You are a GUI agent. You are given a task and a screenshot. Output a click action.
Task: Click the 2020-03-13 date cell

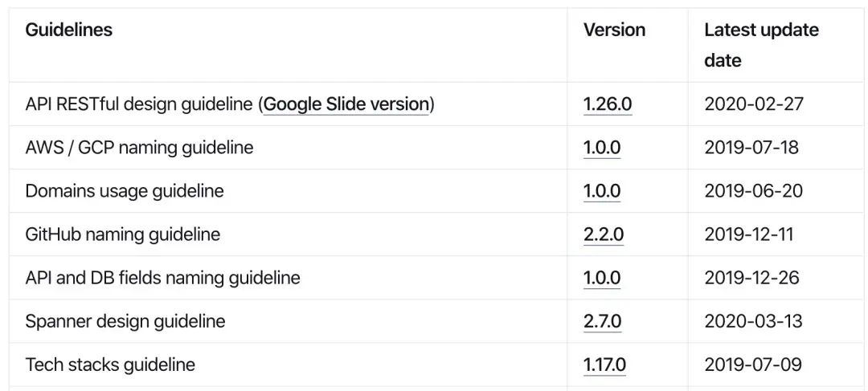tap(753, 321)
